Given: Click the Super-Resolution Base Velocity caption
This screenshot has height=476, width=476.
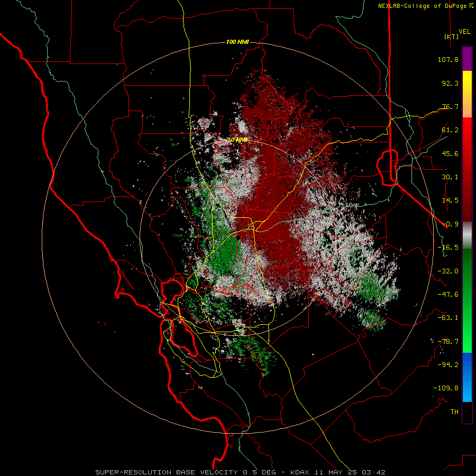Looking at the screenshot, I should pyautogui.click(x=240, y=472).
